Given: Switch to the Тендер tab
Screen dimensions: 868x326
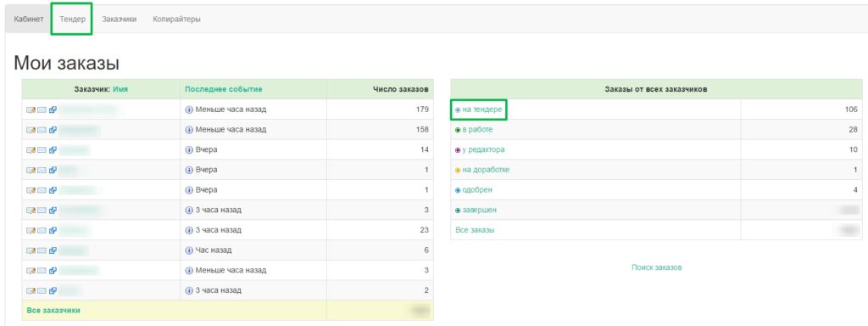Looking at the screenshot, I should (72, 20).
